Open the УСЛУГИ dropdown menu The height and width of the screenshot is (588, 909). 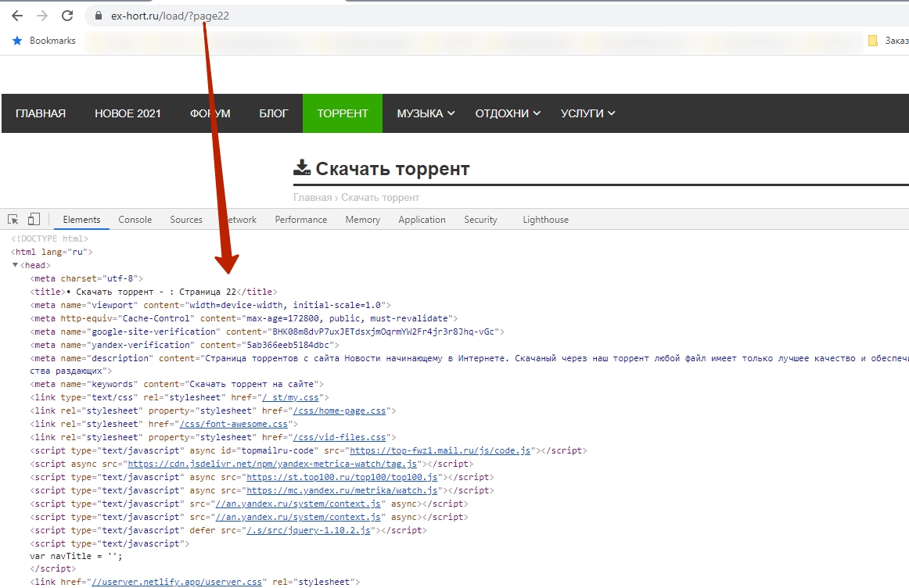click(x=587, y=113)
